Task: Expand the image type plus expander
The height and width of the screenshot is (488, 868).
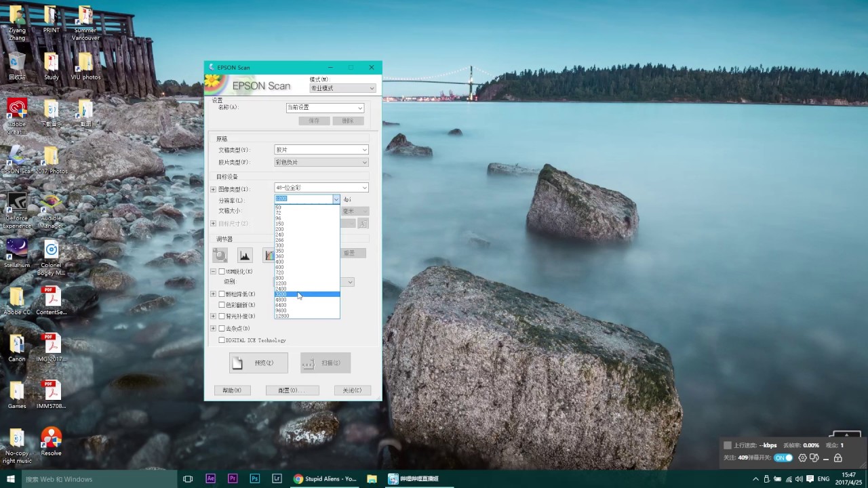Action: tap(213, 189)
